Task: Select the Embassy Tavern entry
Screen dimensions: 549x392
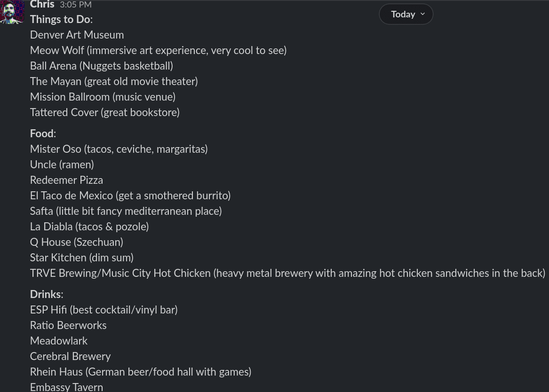Action: pyautogui.click(x=66, y=387)
